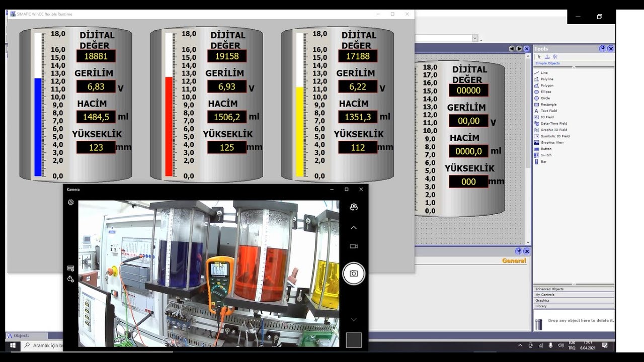Viewport: 644px width, 362px height.
Task: Click the voltage value 6,93
Action: coord(227,86)
